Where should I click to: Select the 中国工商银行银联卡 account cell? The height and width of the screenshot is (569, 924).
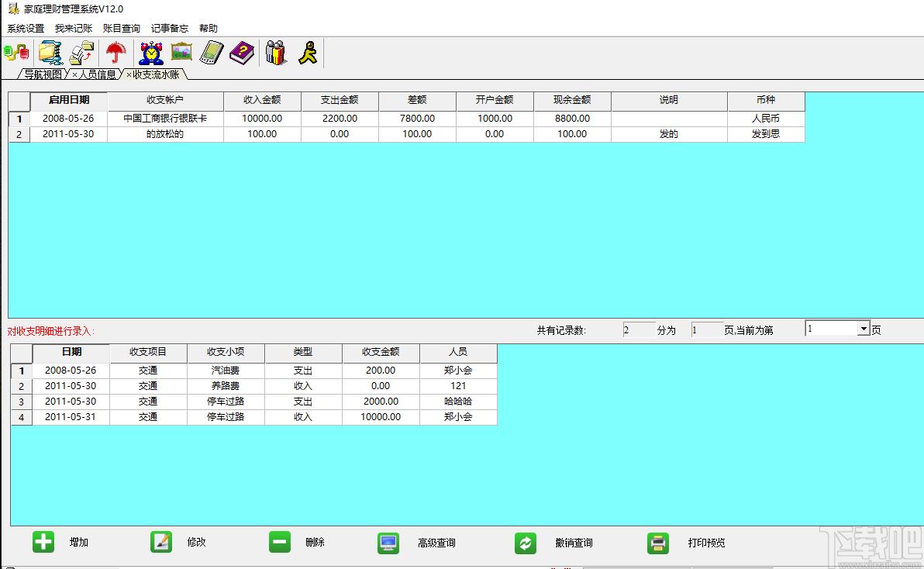click(165, 119)
